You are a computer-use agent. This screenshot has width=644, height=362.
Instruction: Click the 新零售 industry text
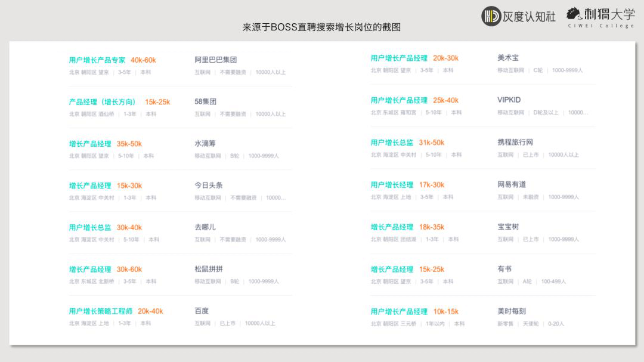point(505,324)
